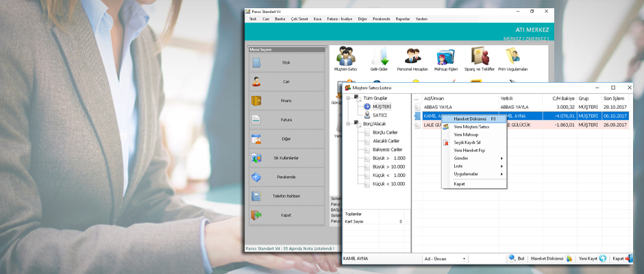Sort by the C/H Bakiye column header
This screenshot has width=644, height=274.
tap(560, 99)
